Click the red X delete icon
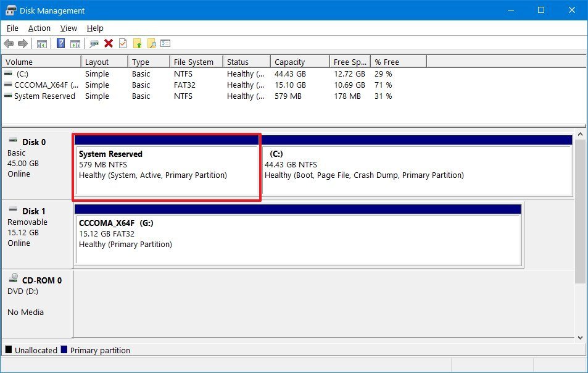This screenshot has height=373, width=588. (x=109, y=43)
